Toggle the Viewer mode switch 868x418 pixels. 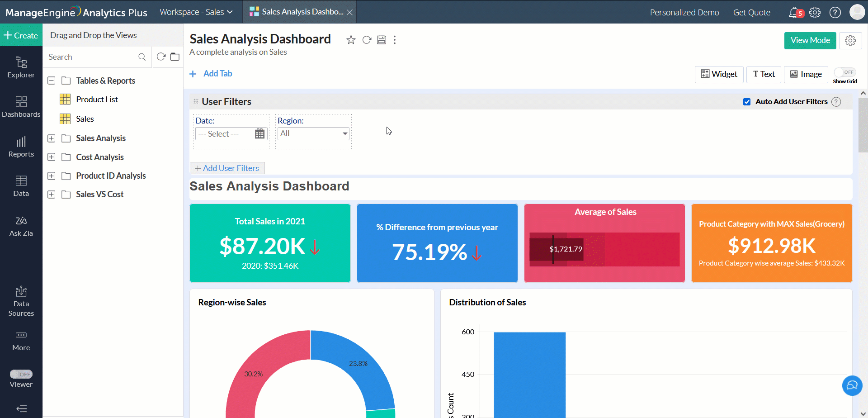pos(21,374)
